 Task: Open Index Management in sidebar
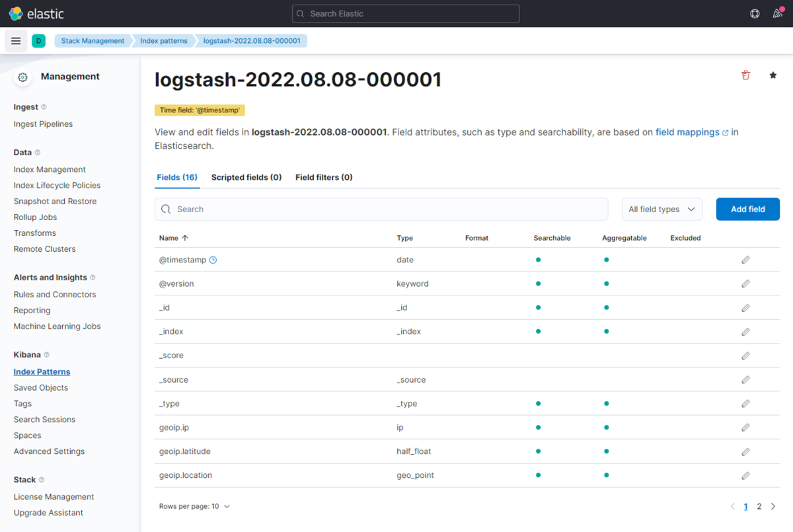(50, 169)
